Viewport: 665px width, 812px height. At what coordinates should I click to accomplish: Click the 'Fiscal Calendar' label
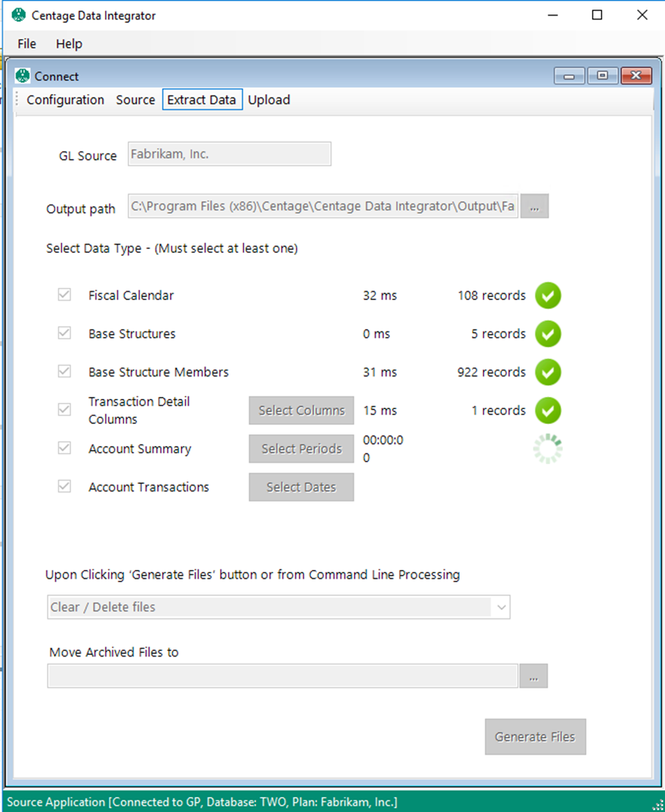coord(131,296)
